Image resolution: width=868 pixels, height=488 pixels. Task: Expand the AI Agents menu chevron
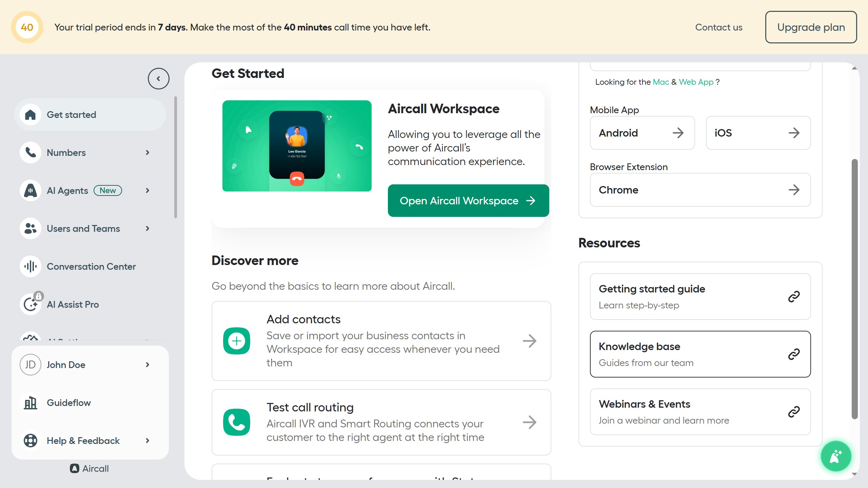[147, 190]
